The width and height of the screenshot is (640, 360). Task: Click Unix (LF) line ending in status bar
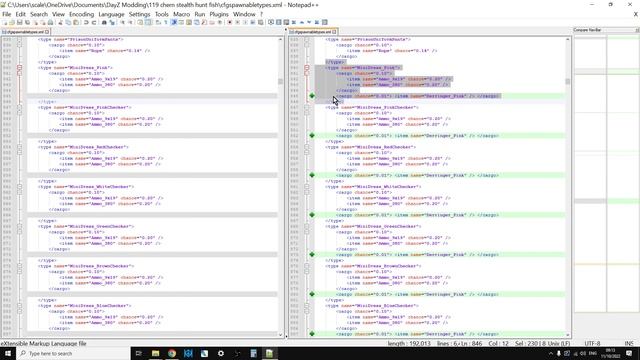[558, 343]
